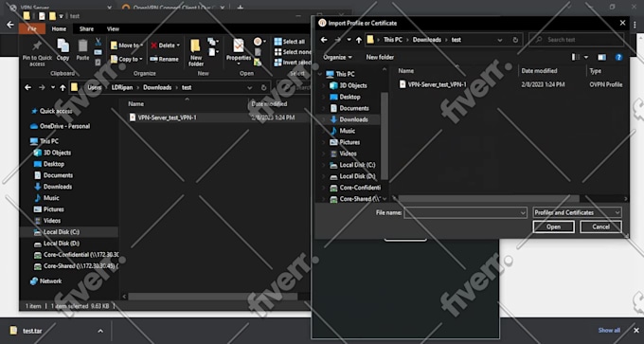The width and height of the screenshot is (644, 344).
Task: Click the Paste icon in Explorer ribbon
Action: tap(82, 45)
